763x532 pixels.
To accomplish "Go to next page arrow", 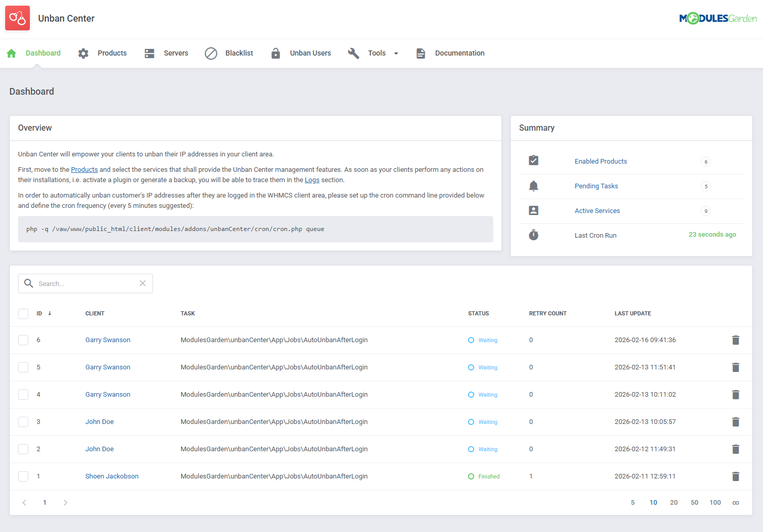I will 65,503.
